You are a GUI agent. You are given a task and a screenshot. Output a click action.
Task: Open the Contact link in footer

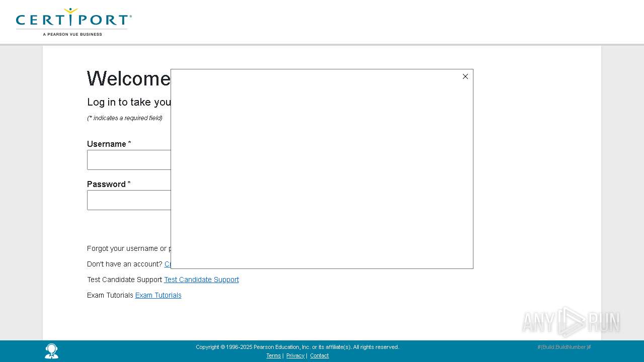319,355
